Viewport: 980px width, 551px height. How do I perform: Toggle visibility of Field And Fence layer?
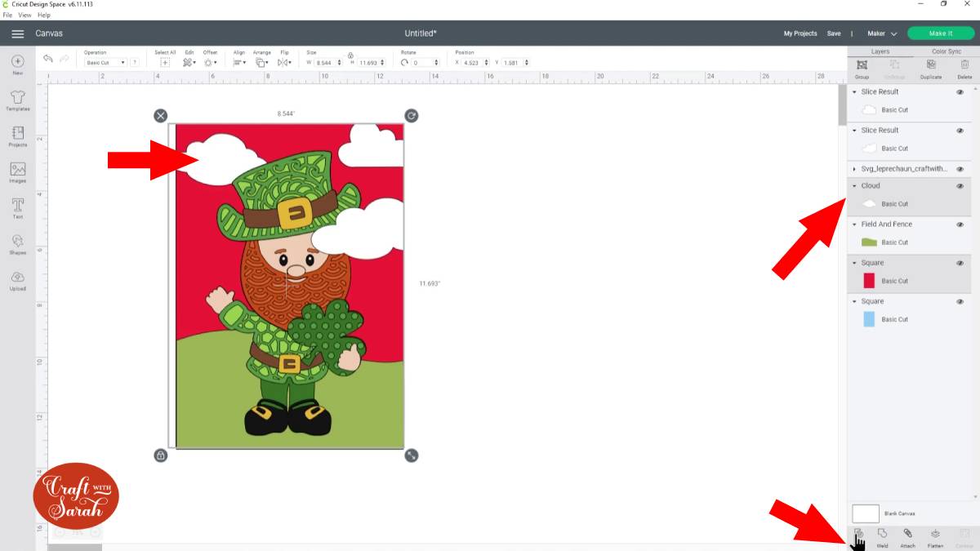click(960, 224)
